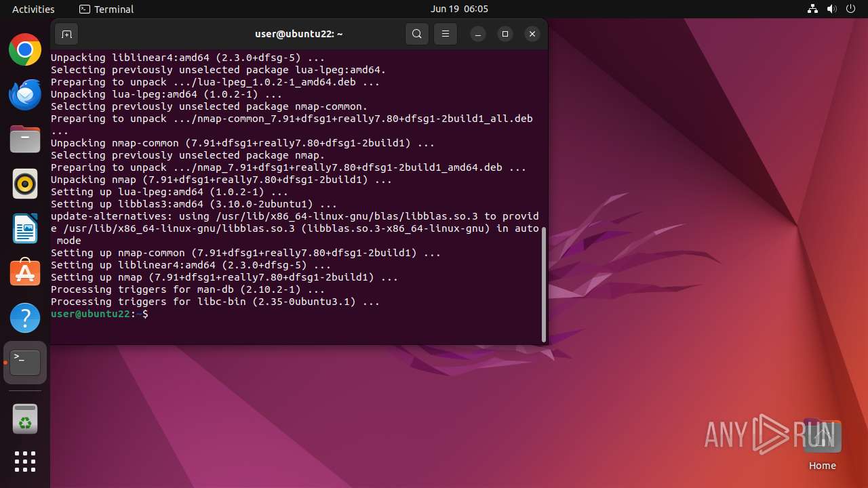Click the user@ubuntu22 command prompt
The width and height of the screenshot is (868, 488).
[100, 314]
